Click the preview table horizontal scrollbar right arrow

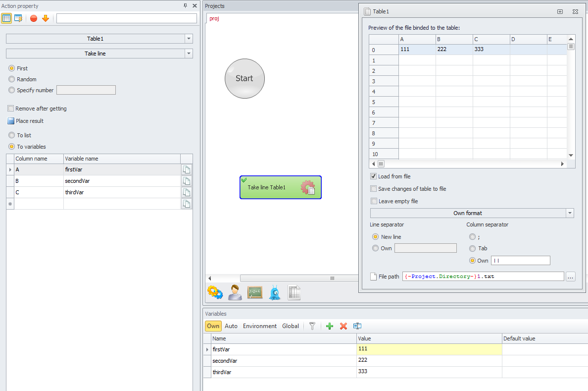click(x=562, y=164)
